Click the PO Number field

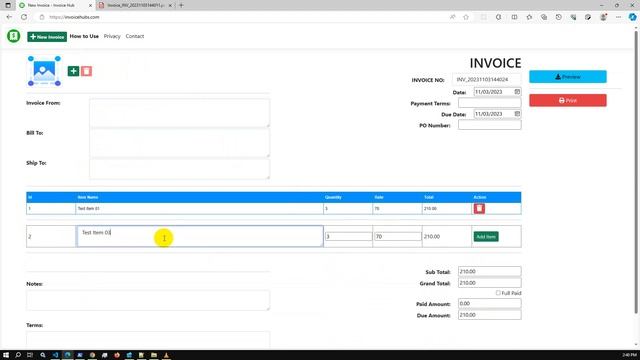(x=489, y=125)
